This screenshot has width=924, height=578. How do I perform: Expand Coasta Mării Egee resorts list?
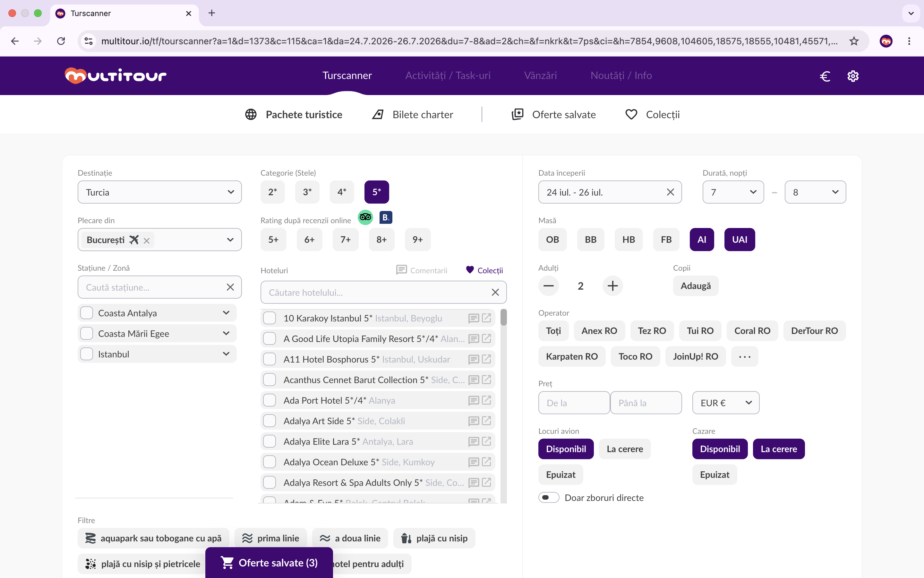(226, 334)
